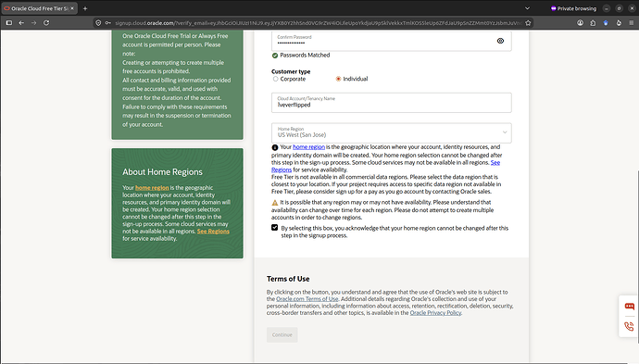Viewport: 639px width, 364px height.
Task: Click the Customer type label
Action: tap(291, 71)
